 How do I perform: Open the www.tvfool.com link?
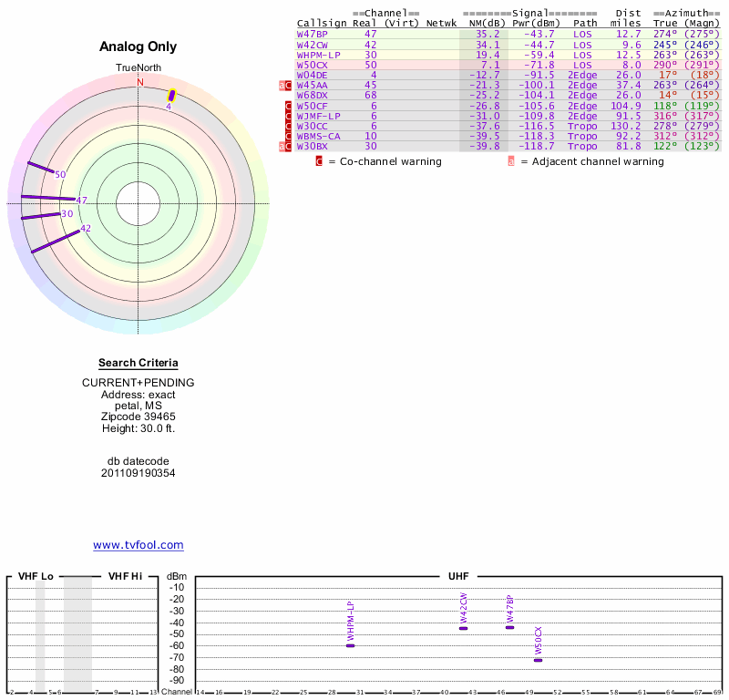coord(139,545)
